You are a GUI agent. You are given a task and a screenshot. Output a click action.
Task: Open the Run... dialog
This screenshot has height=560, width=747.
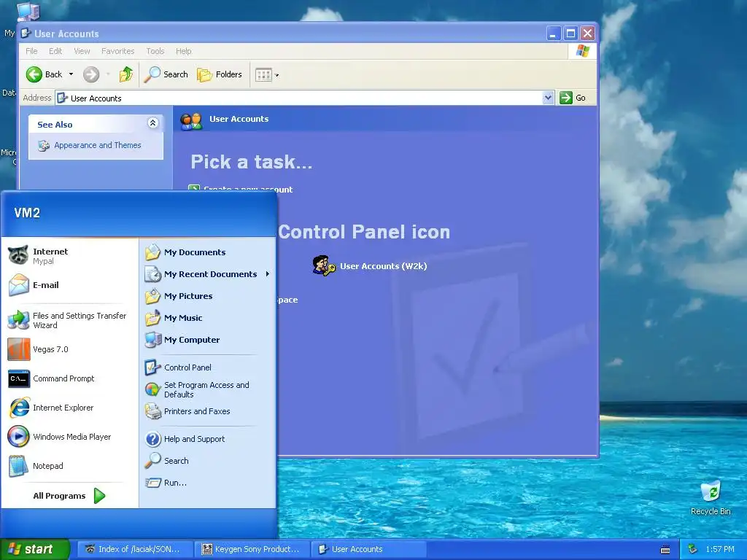click(207, 483)
